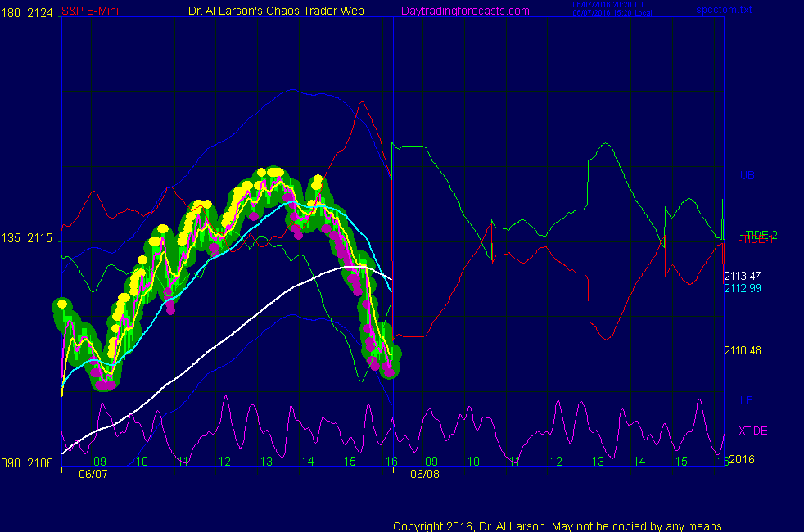
Task: Click the Dr. Al Larson's Chaos Trader Web heading
Action: [276, 11]
